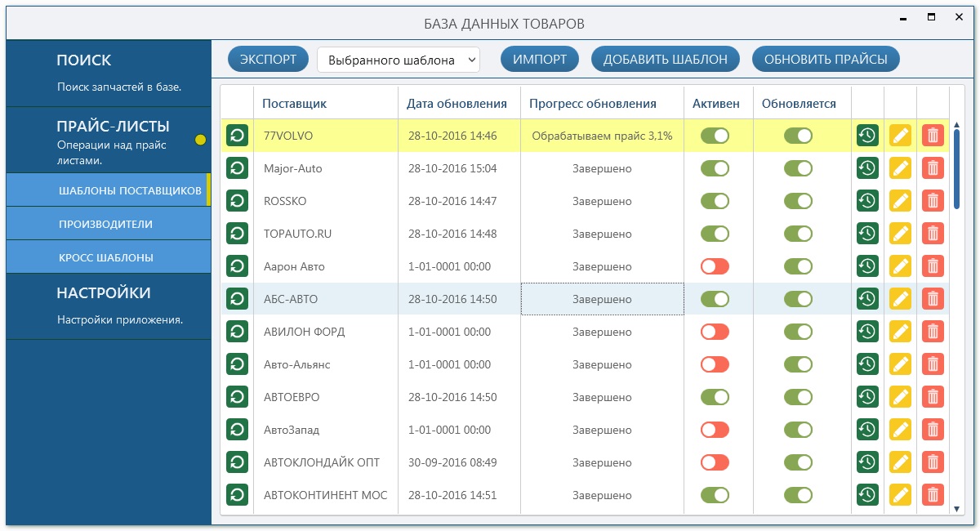Edit the АВИЛОН ФОРД template

tap(900, 332)
